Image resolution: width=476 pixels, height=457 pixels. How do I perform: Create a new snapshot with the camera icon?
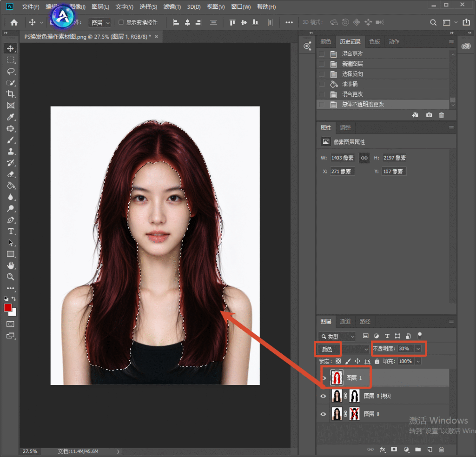pos(429,115)
